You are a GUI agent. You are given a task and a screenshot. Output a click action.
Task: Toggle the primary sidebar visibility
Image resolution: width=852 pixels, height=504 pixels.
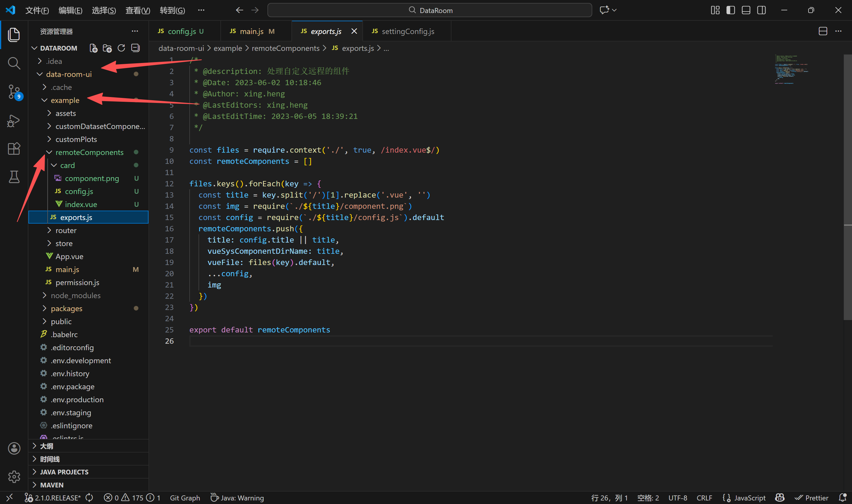730,10
